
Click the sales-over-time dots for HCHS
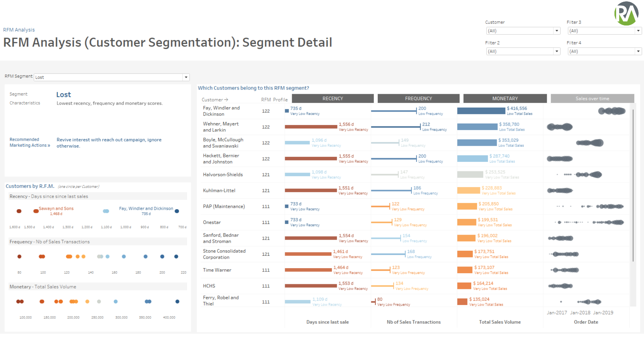click(x=561, y=286)
